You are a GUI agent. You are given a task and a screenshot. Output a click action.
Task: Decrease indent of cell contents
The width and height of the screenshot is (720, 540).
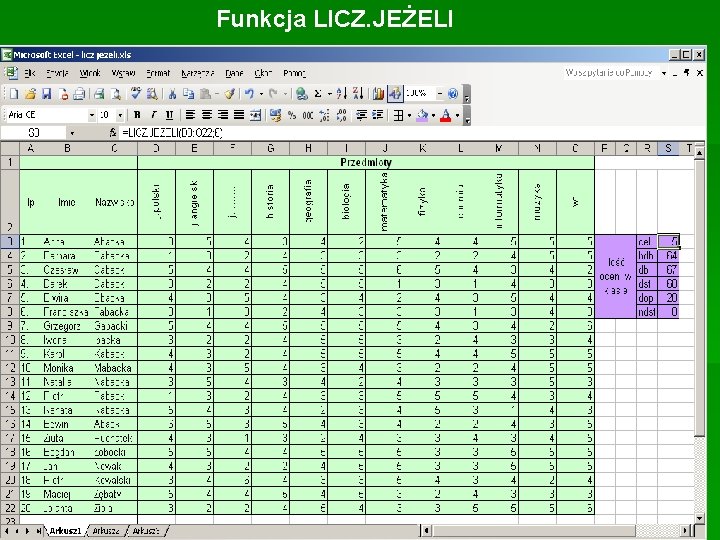(361, 115)
